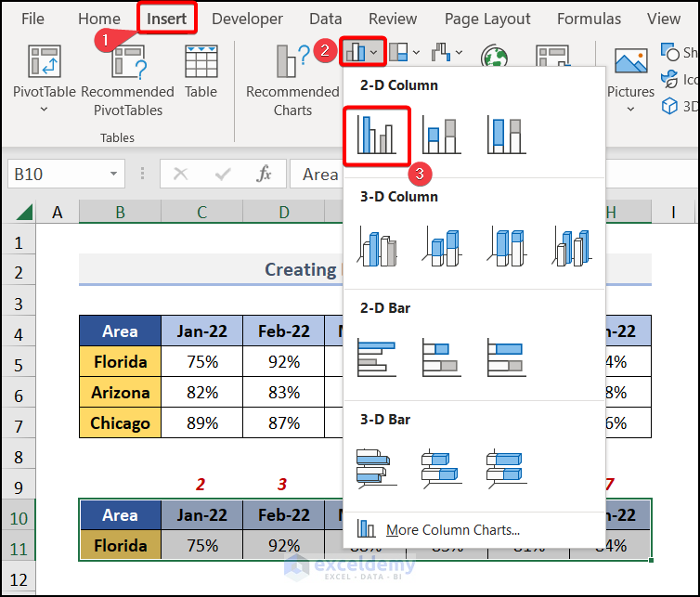Click the Select All corner triangle
The image size is (700, 597).
[x=24, y=212]
